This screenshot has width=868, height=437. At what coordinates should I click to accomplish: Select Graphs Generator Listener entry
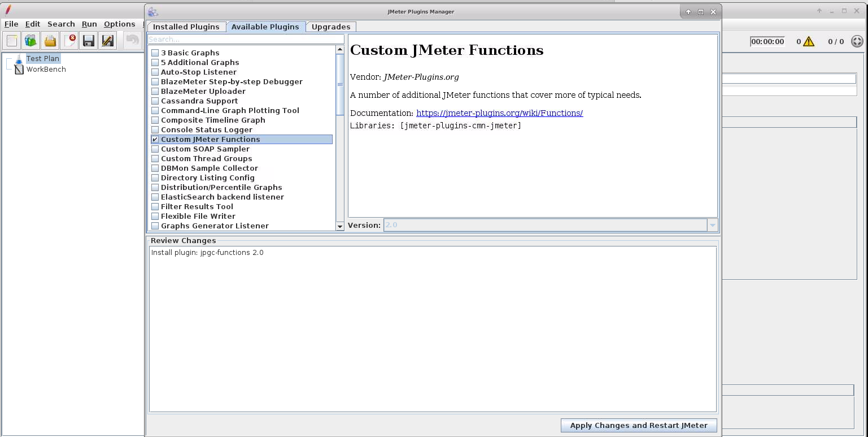(215, 226)
